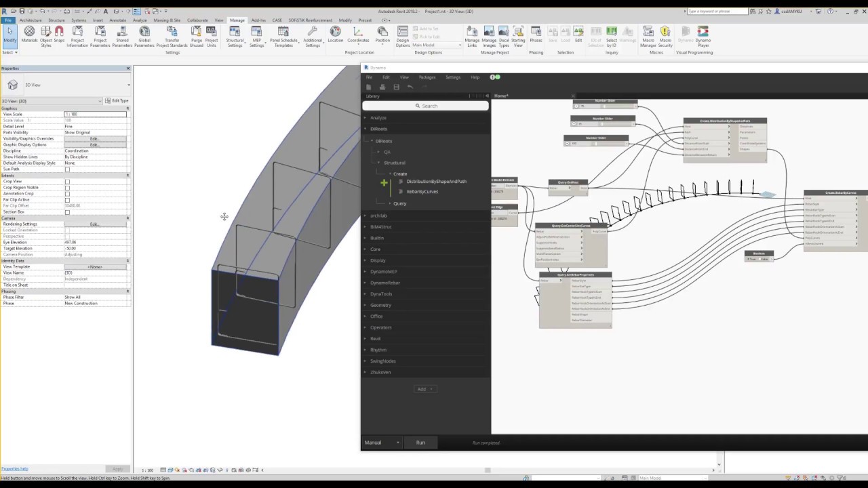
Task: Open the Phases dialog
Action: pos(536,35)
